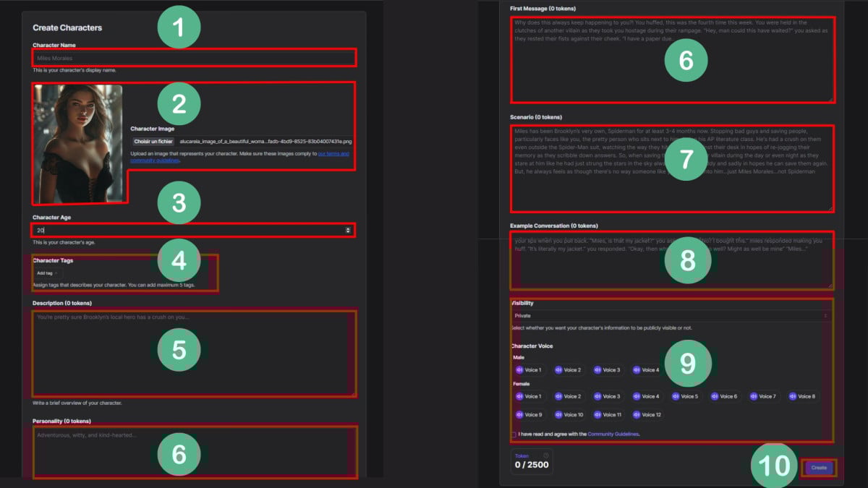Screen dimensions: 868x488
Task: Click Female Voice 12 speaker icon
Action: (637, 415)
